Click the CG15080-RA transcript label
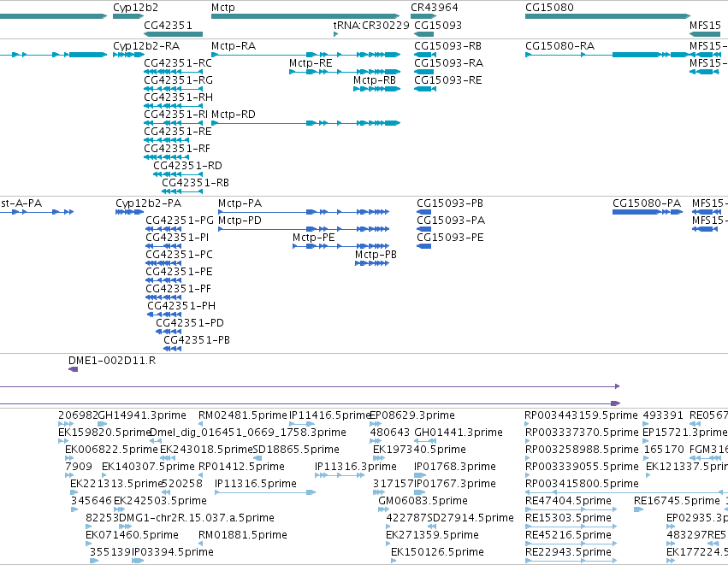This screenshot has width=728, height=565. [x=560, y=46]
